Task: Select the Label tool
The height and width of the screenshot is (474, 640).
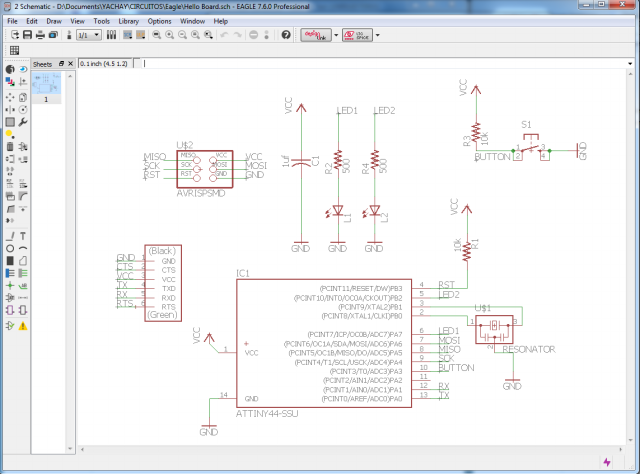Action: [23, 285]
